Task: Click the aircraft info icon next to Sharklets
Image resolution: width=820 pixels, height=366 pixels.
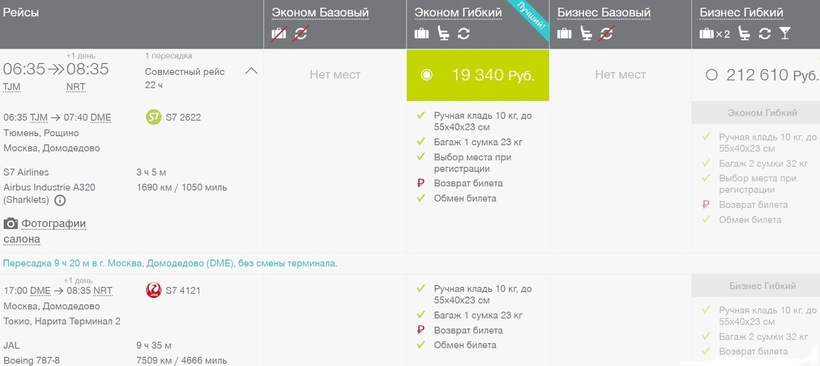Action: [x=60, y=200]
